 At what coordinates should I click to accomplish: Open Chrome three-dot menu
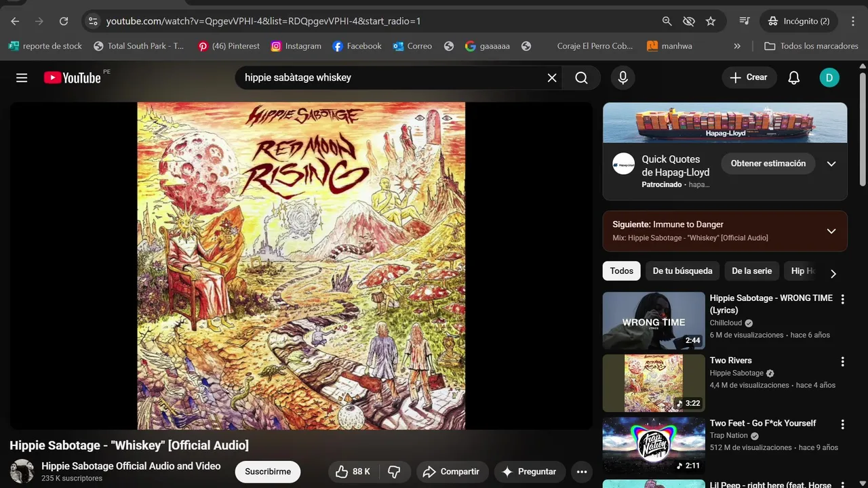click(x=853, y=21)
